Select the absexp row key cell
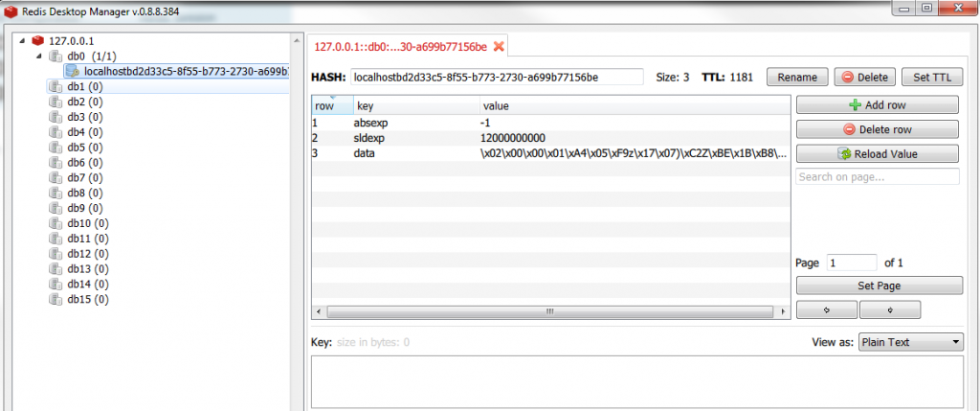The width and height of the screenshot is (980, 411). pyautogui.click(x=416, y=124)
